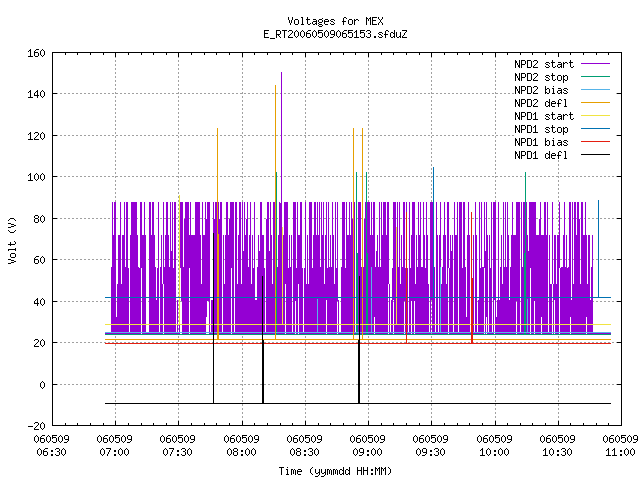Select the 'NPD1 bias' legend label
The width and height of the screenshot is (640, 480).
coord(541,142)
